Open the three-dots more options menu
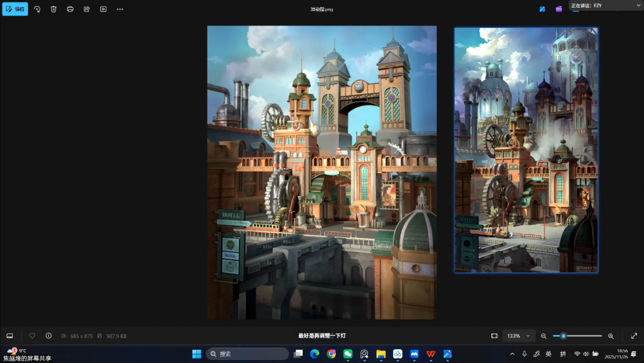The image size is (644, 363). click(x=120, y=9)
